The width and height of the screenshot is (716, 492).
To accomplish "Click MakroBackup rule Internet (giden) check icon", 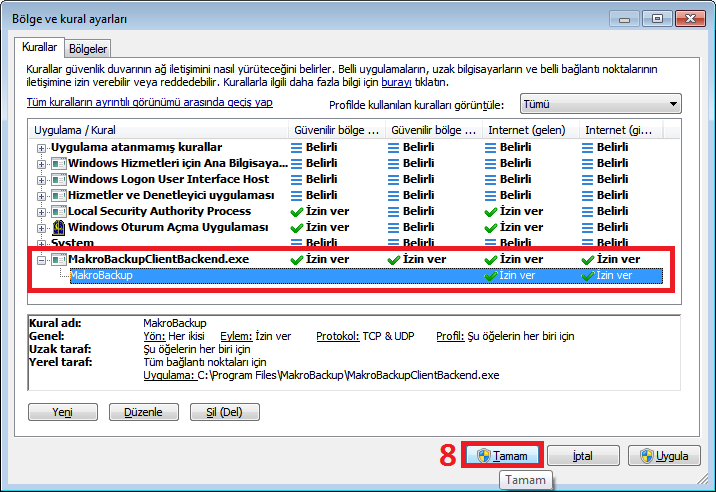I will coord(588,276).
